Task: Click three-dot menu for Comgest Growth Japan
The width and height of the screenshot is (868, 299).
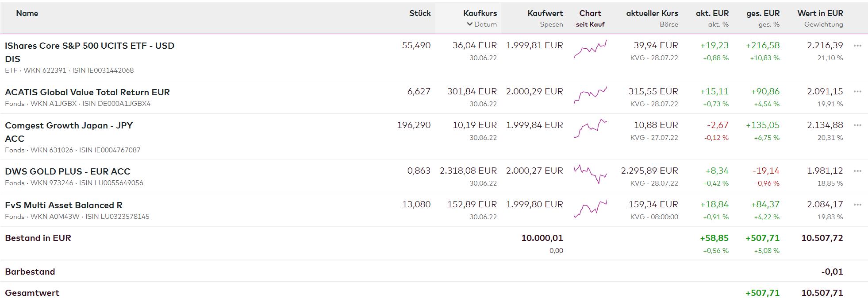Action: [x=857, y=125]
